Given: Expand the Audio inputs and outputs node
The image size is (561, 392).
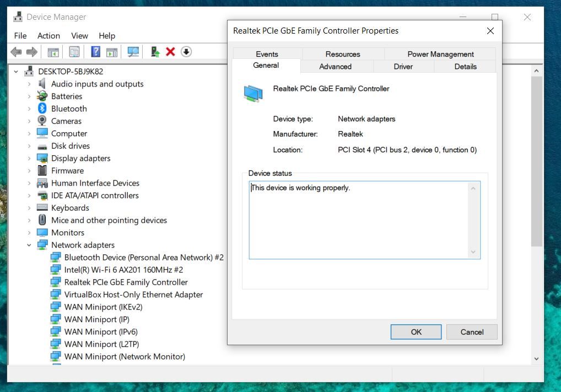Looking at the screenshot, I should 29,84.
